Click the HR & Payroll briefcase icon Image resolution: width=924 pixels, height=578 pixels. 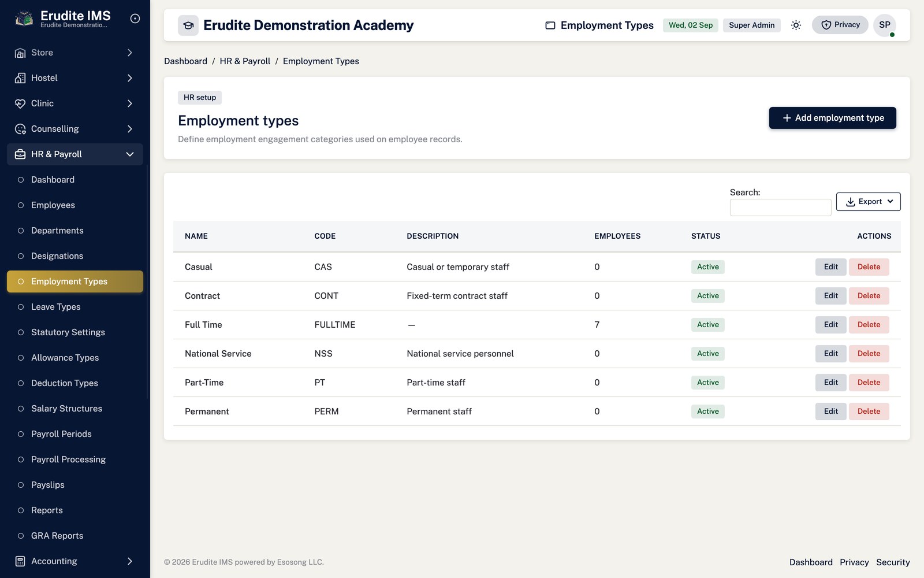pyautogui.click(x=20, y=154)
